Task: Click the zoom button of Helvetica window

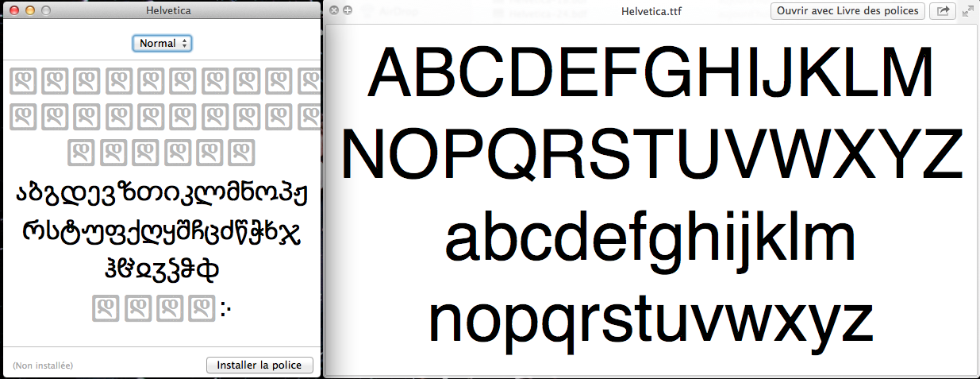Action: (x=46, y=11)
